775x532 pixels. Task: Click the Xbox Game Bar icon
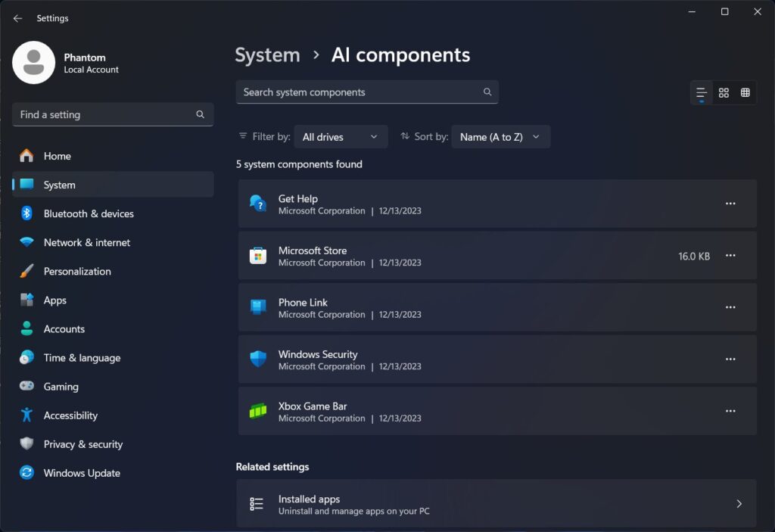tap(258, 412)
